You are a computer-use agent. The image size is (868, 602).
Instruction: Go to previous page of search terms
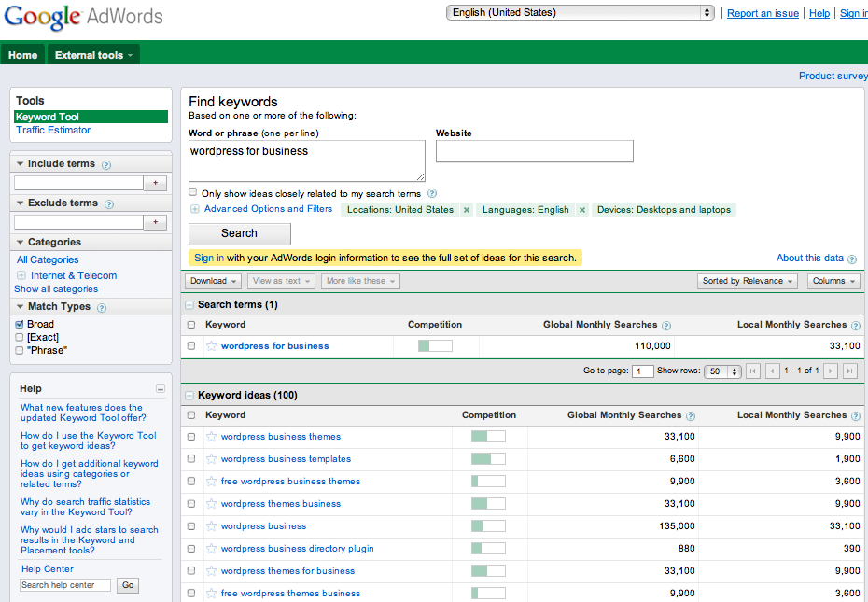click(x=773, y=371)
